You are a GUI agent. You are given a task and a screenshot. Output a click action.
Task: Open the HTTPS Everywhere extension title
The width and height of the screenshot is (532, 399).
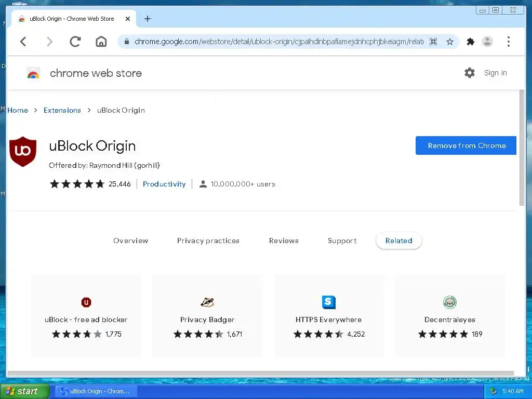328,320
